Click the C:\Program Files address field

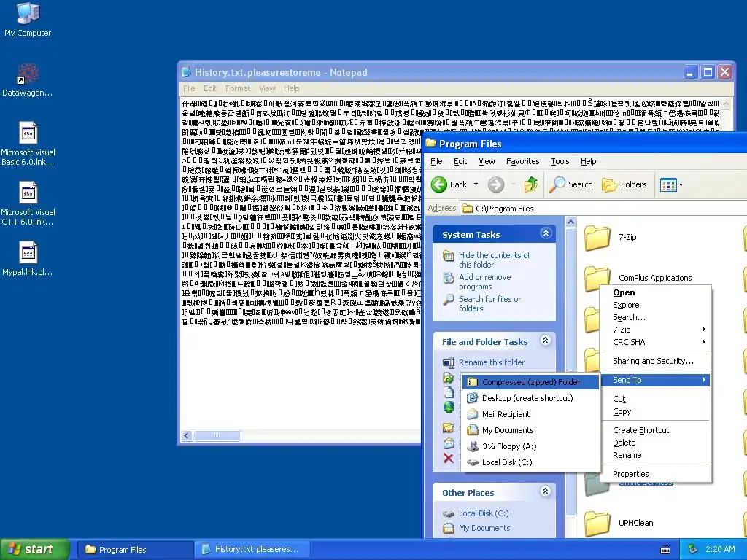(603, 208)
